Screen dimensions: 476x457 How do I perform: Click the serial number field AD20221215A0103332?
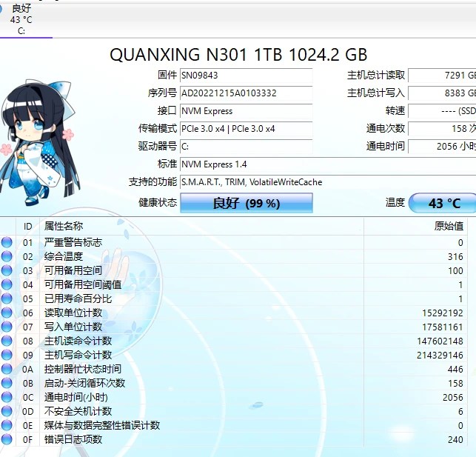[247, 93]
